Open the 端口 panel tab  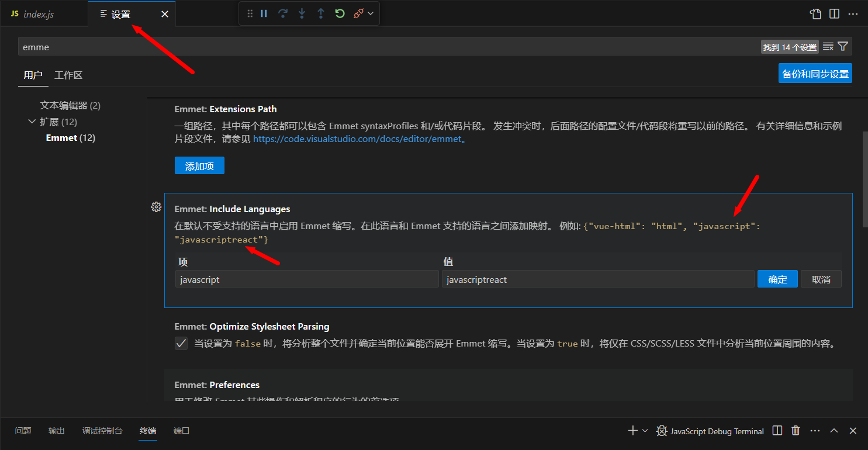point(182,431)
